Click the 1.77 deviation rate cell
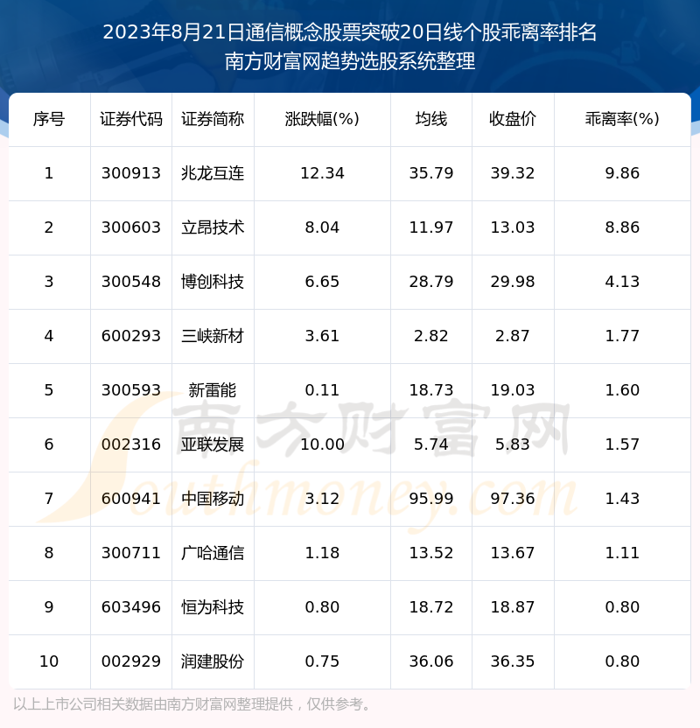700x728 pixels. (x=622, y=336)
